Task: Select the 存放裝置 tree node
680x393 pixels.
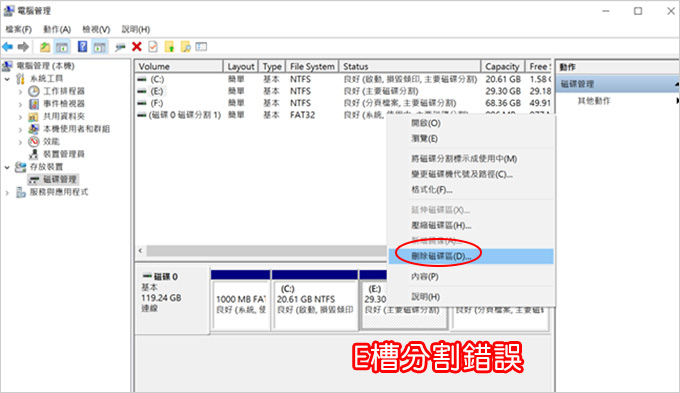Action: (x=46, y=167)
